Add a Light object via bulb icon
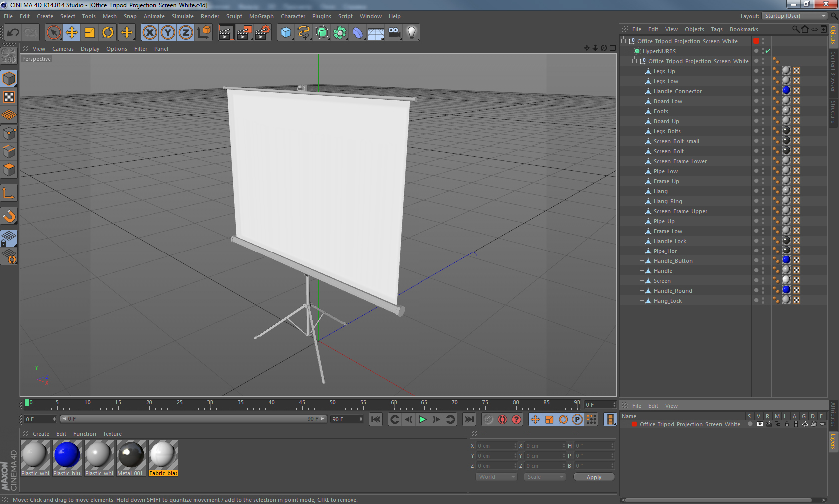Image resolution: width=839 pixels, height=504 pixels. (411, 33)
